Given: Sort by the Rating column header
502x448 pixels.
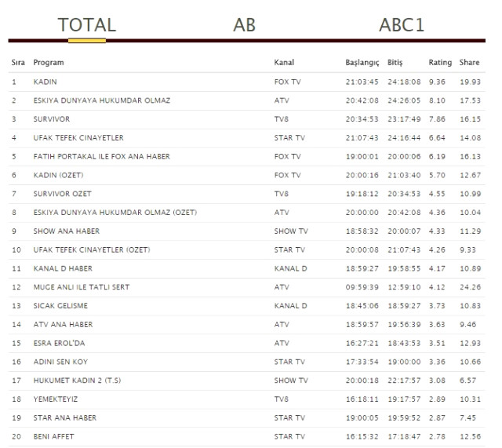Looking at the screenshot, I should [x=440, y=62].
